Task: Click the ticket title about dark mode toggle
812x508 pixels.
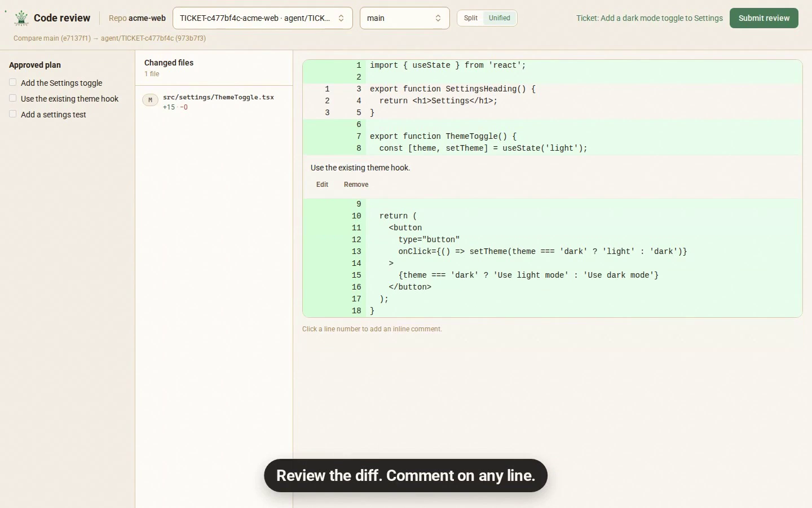Action: point(650,18)
